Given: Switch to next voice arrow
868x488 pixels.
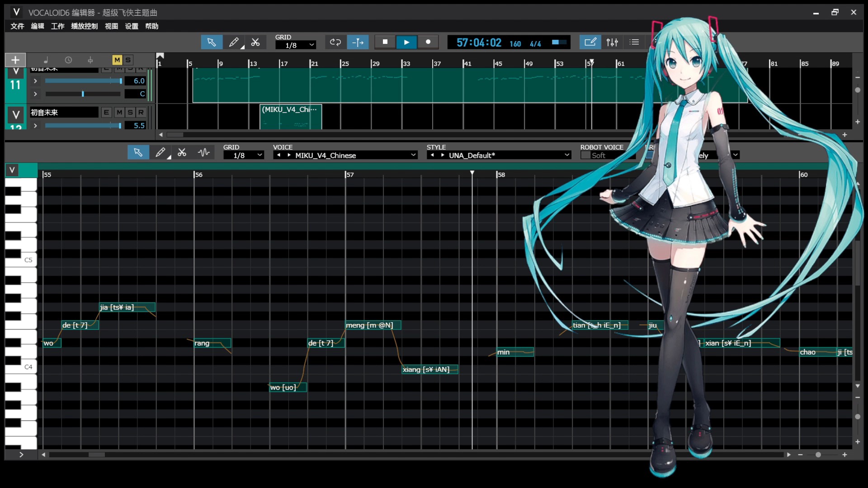Looking at the screenshot, I should point(289,155).
